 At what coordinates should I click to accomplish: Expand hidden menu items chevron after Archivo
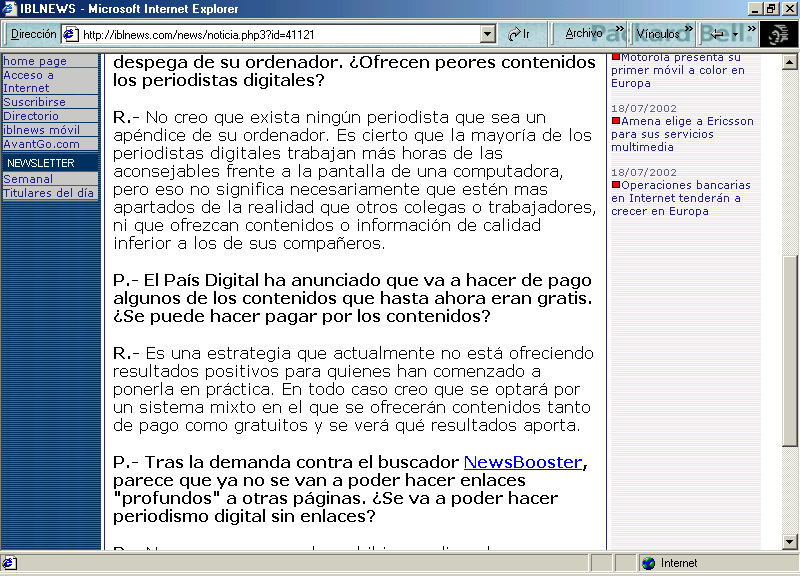(x=619, y=29)
